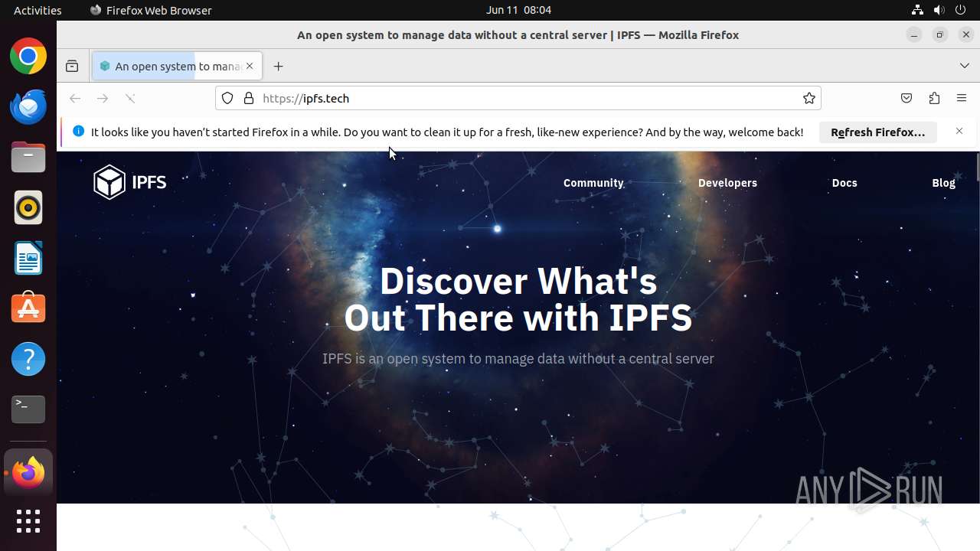View tracking protection shield info

tap(227, 98)
